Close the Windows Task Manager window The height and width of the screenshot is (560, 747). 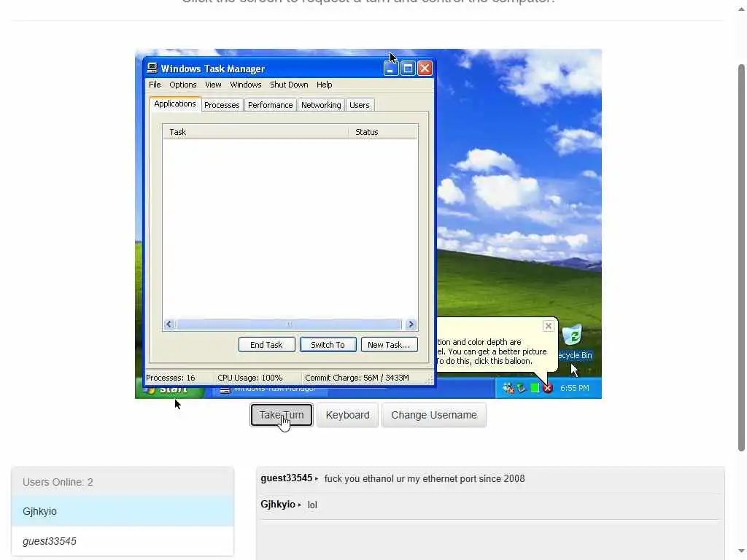click(425, 69)
